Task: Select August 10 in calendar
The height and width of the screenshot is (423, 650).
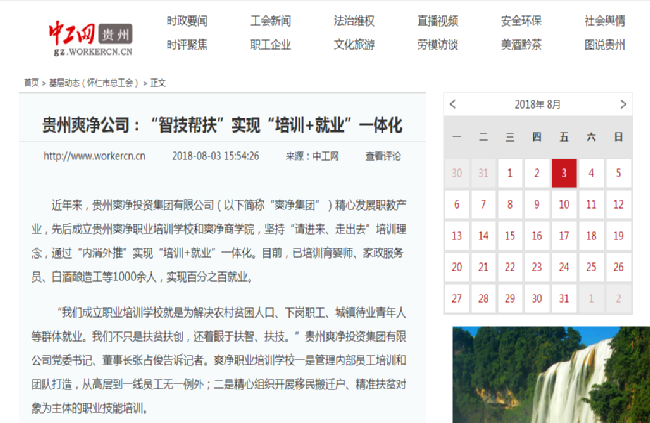Action: pyautogui.click(x=564, y=204)
